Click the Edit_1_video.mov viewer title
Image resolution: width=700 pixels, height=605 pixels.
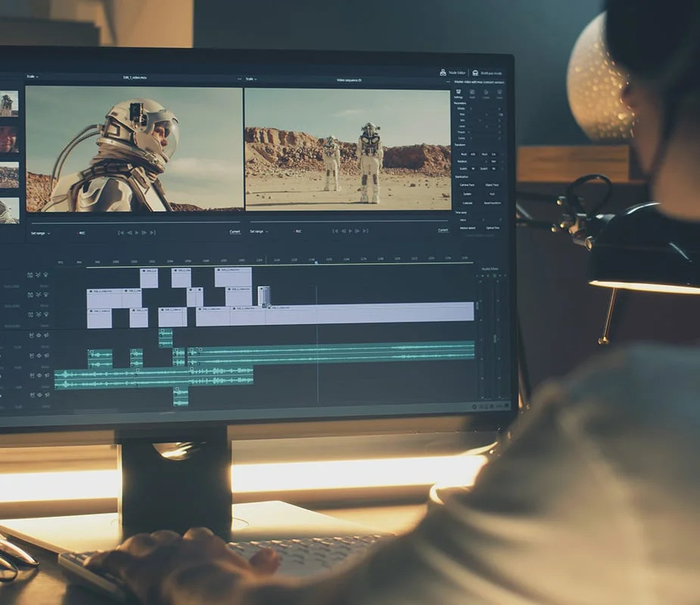tap(135, 78)
